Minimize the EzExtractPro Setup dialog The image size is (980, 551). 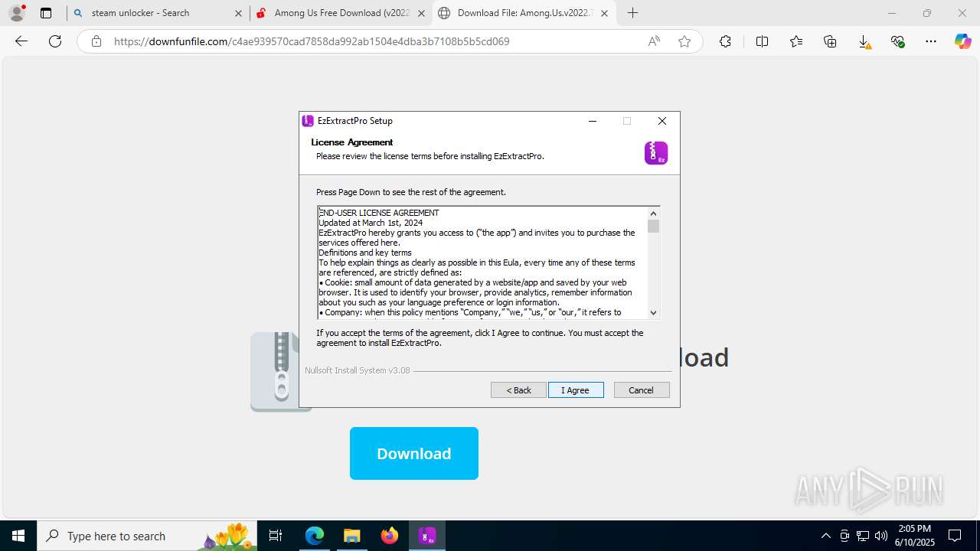(x=593, y=121)
